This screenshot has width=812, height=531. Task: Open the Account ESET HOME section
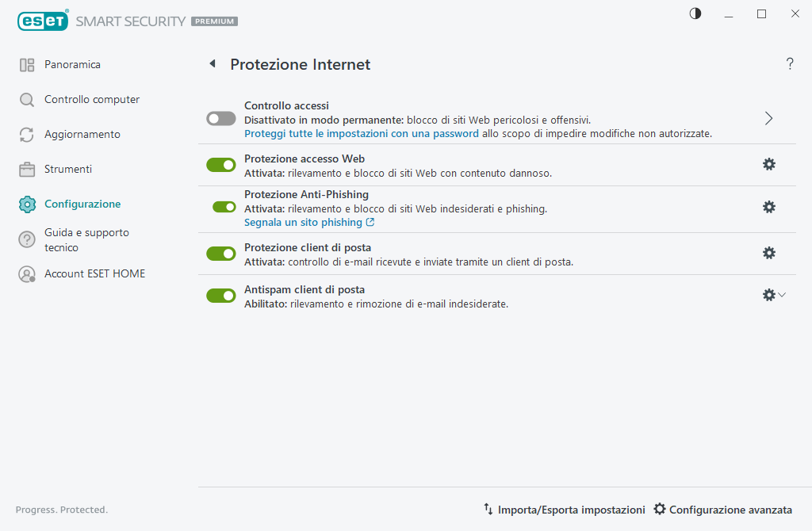[95, 273]
